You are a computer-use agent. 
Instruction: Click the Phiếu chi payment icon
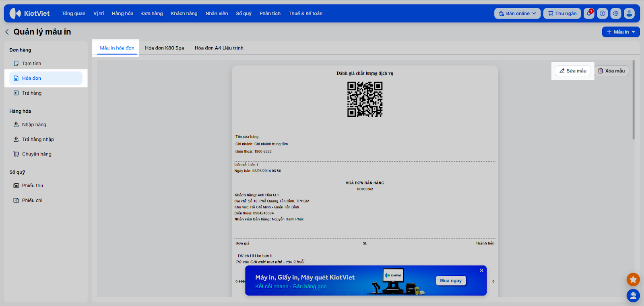click(x=16, y=200)
